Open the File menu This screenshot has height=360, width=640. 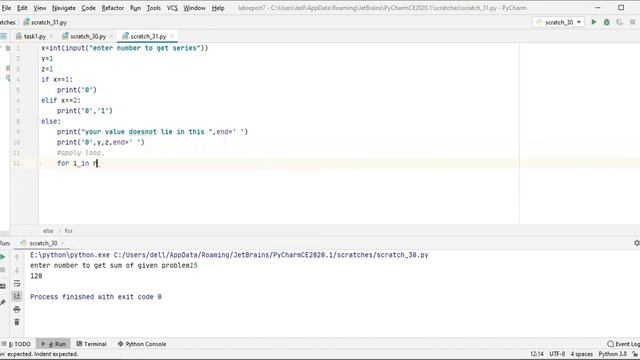click(x=7, y=8)
